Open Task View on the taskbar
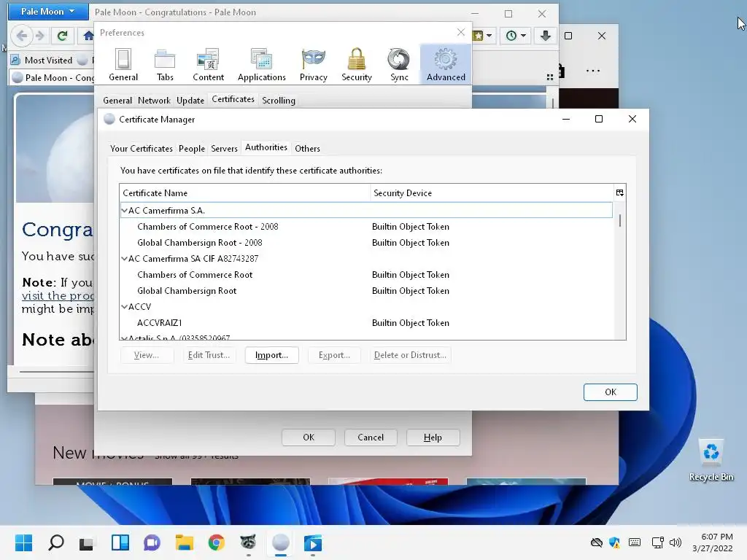The width and height of the screenshot is (747, 560). [x=86, y=542]
